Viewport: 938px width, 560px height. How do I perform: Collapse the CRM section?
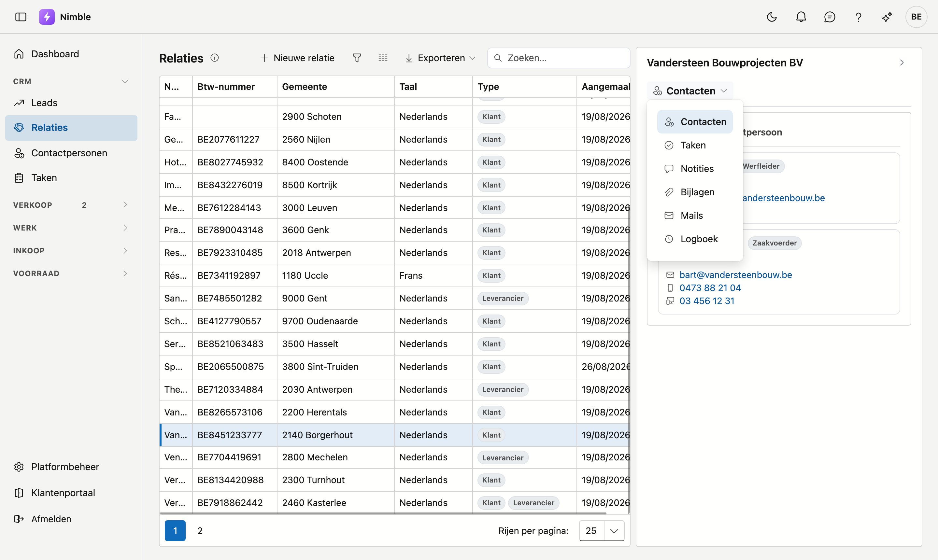71,81
